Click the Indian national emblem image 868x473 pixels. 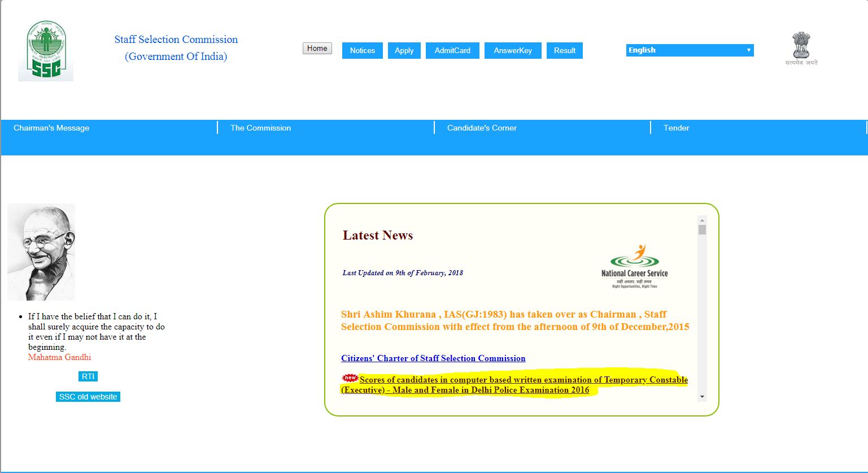(801, 49)
